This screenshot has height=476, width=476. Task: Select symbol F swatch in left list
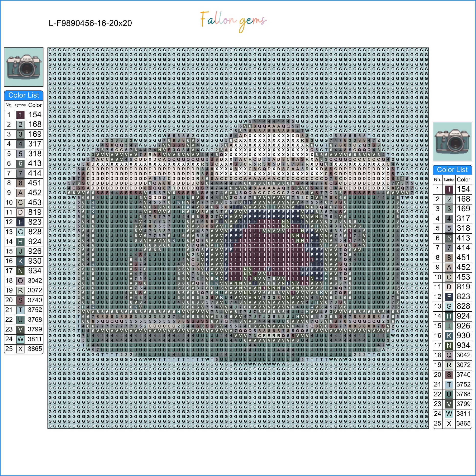click(21, 222)
